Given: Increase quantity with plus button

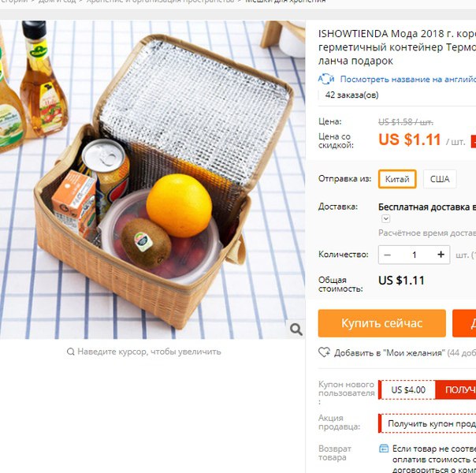Looking at the screenshot, I should coord(441,255).
